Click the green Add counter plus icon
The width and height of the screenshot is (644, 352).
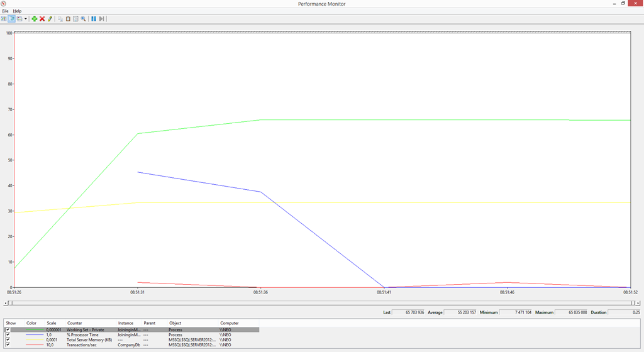(35, 19)
